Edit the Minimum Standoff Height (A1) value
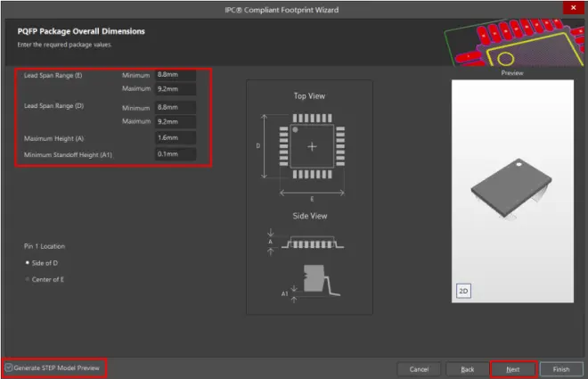Screen dimensions: 588x379 pos(176,154)
